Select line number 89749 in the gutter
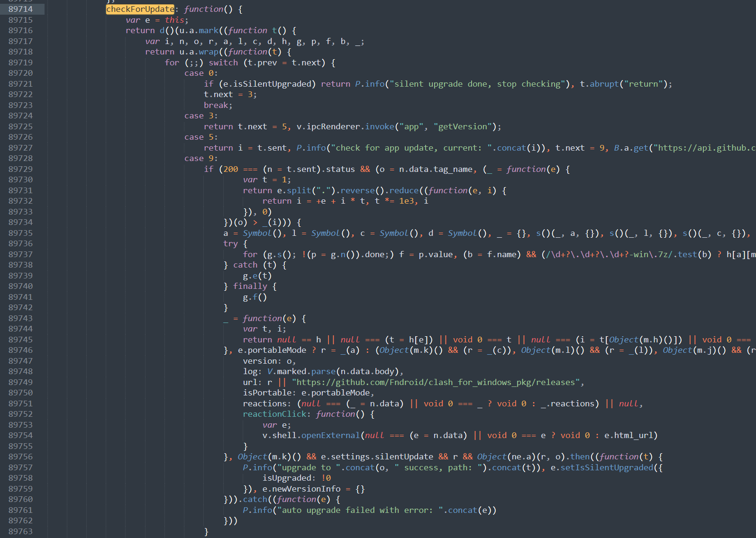Viewport: 756px width, 538px height. coord(21,382)
